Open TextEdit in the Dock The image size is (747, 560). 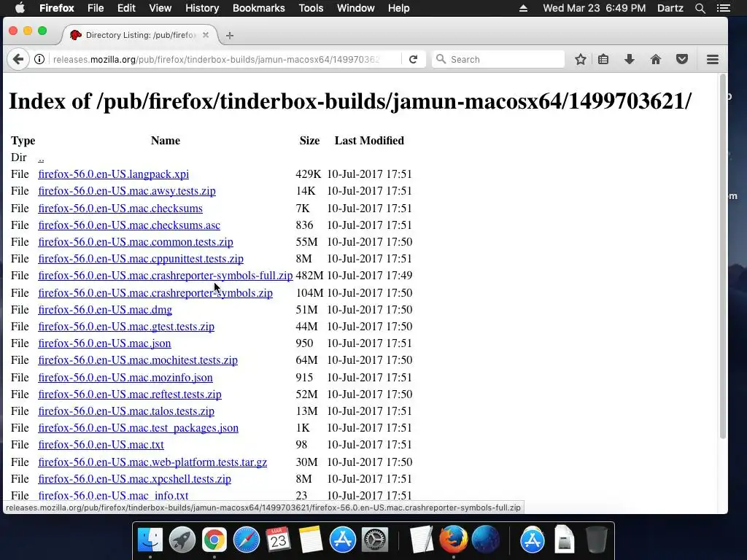421,540
